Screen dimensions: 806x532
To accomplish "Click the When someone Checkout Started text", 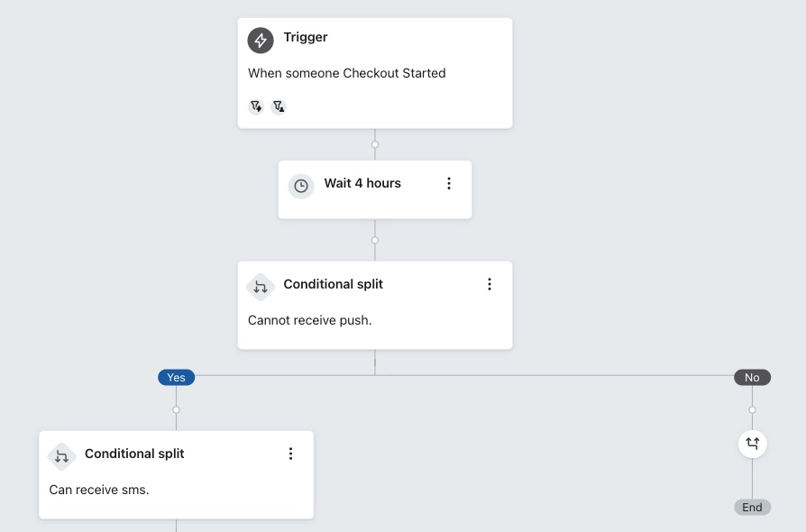I will point(347,73).
